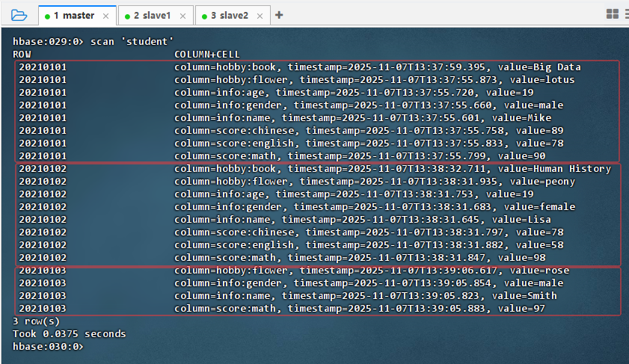This screenshot has width=629, height=364.
Task: Click the 20210103 score:math value=97 line
Action: point(283,309)
